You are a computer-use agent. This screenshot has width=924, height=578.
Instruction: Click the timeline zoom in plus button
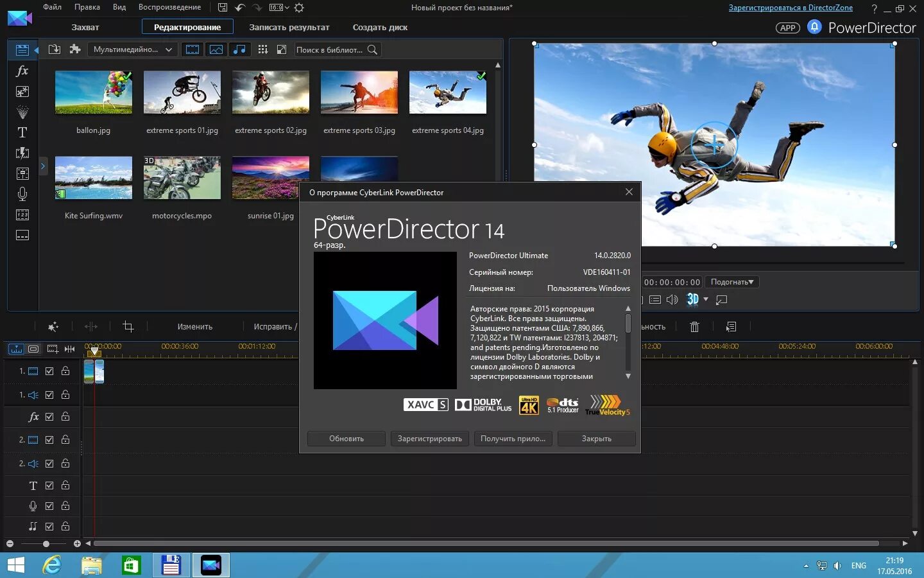[x=77, y=544]
